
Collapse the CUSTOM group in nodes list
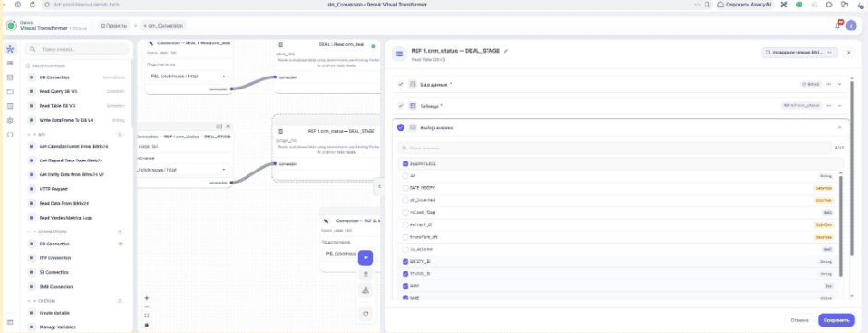pyautogui.click(x=29, y=301)
